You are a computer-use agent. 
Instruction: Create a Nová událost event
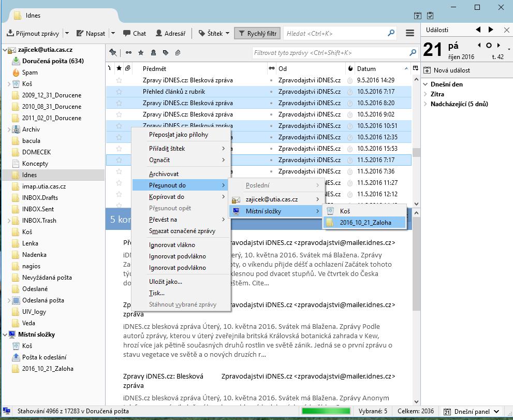click(x=447, y=70)
